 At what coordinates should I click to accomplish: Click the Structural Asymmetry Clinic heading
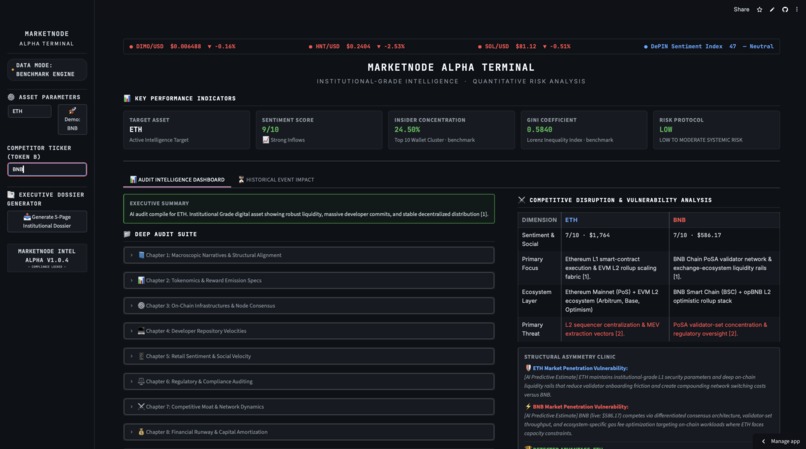pyautogui.click(x=570, y=356)
